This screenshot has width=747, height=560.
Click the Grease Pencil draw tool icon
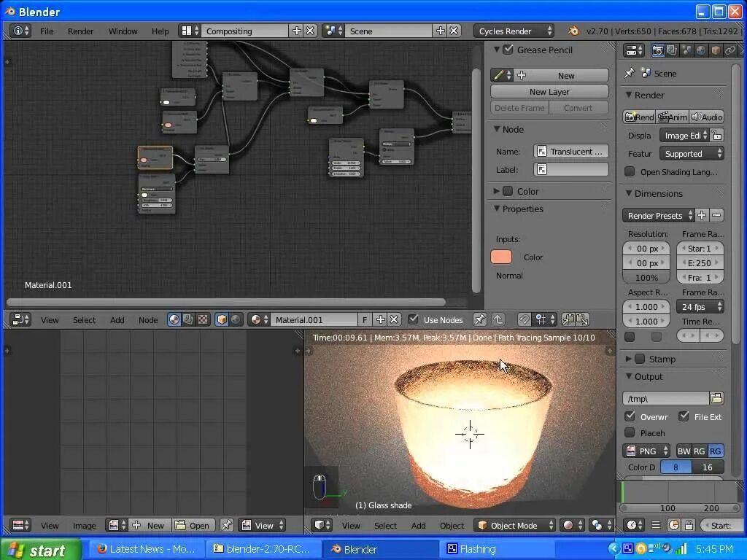(x=498, y=75)
